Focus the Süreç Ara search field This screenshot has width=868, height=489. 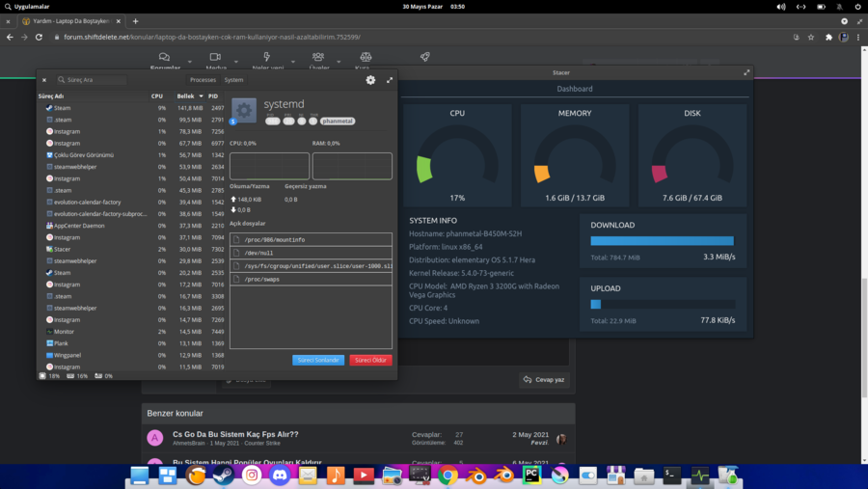click(92, 80)
